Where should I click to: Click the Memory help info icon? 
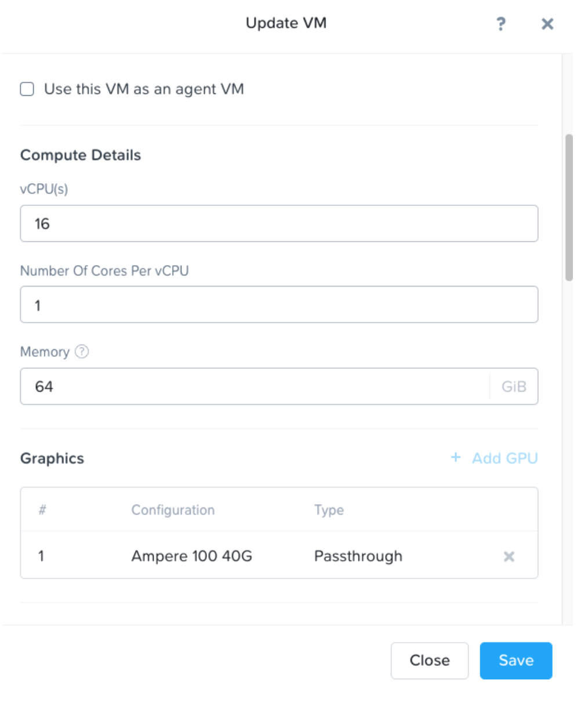point(82,351)
